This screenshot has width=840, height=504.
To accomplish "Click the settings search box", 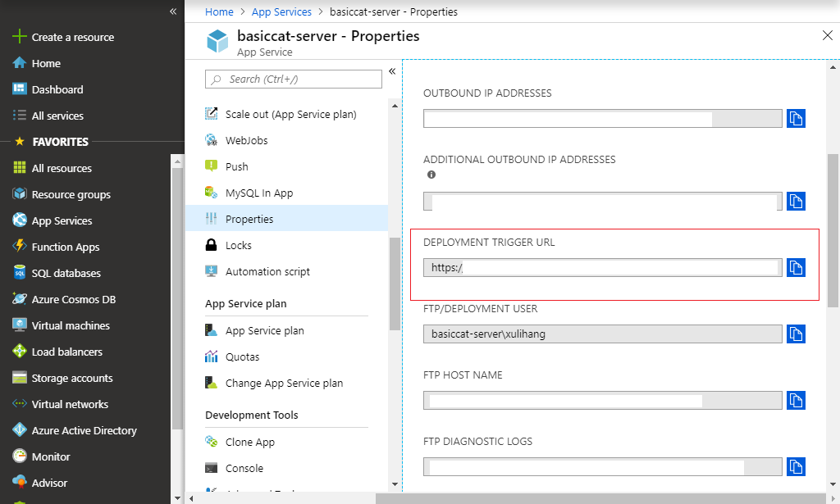I will (x=293, y=79).
